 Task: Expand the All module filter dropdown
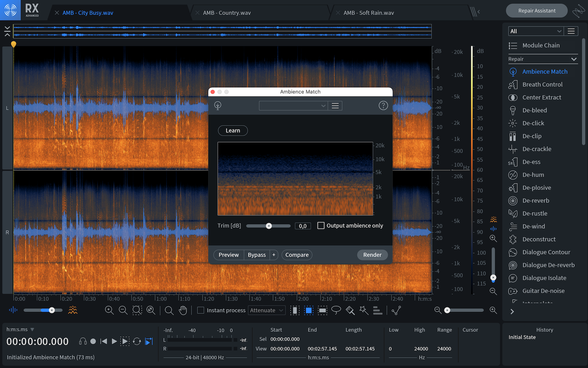(x=536, y=31)
